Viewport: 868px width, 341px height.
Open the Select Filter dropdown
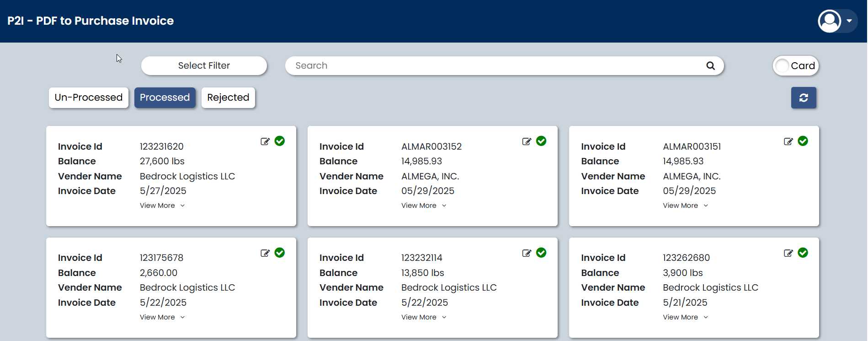click(204, 65)
